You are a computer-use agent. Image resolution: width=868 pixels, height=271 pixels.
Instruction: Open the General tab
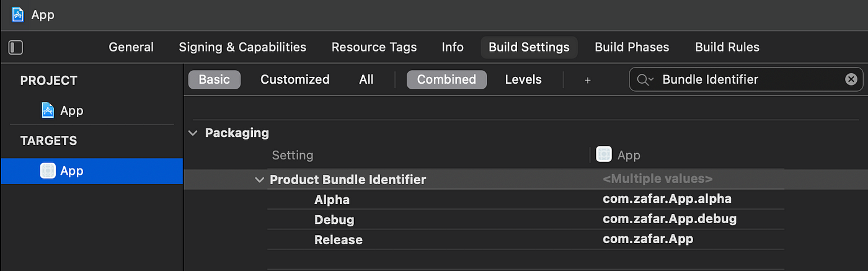[x=131, y=47]
